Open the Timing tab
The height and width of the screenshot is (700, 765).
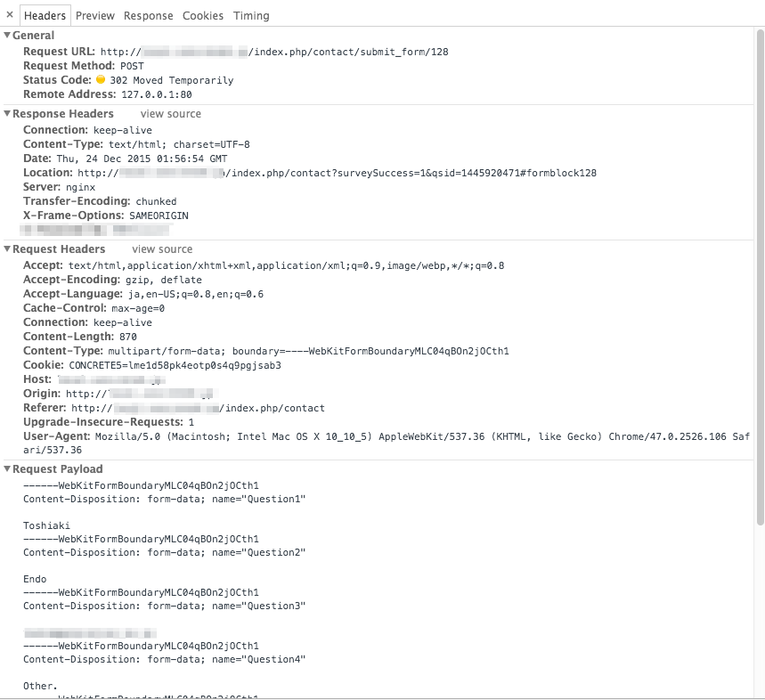point(251,16)
